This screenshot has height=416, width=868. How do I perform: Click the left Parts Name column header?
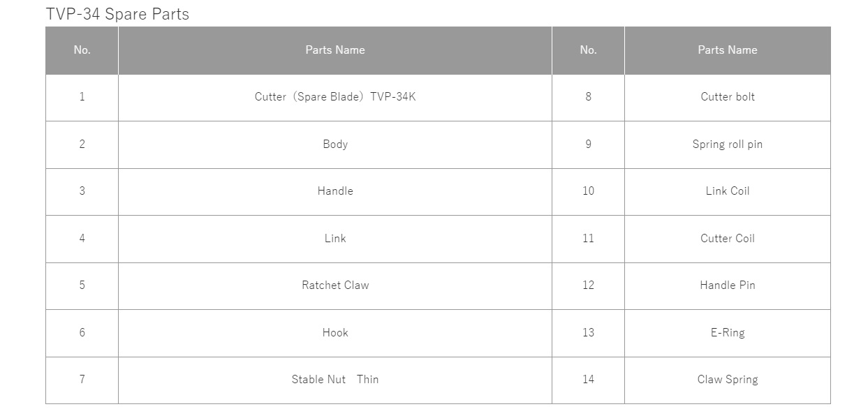(x=335, y=50)
